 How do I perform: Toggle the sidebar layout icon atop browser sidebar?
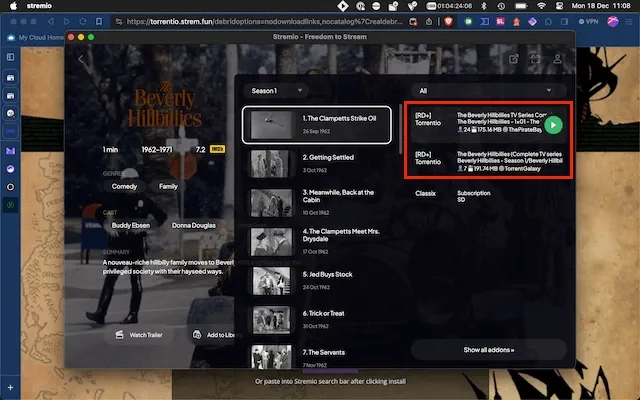click(x=11, y=57)
